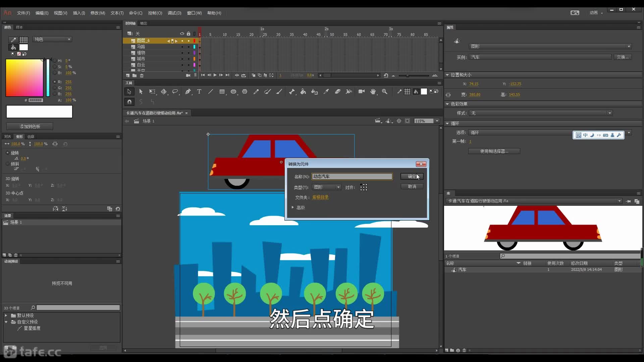Click the center stage icon above canvas
The height and width of the screenshot is (362, 644).
point(399,121)
